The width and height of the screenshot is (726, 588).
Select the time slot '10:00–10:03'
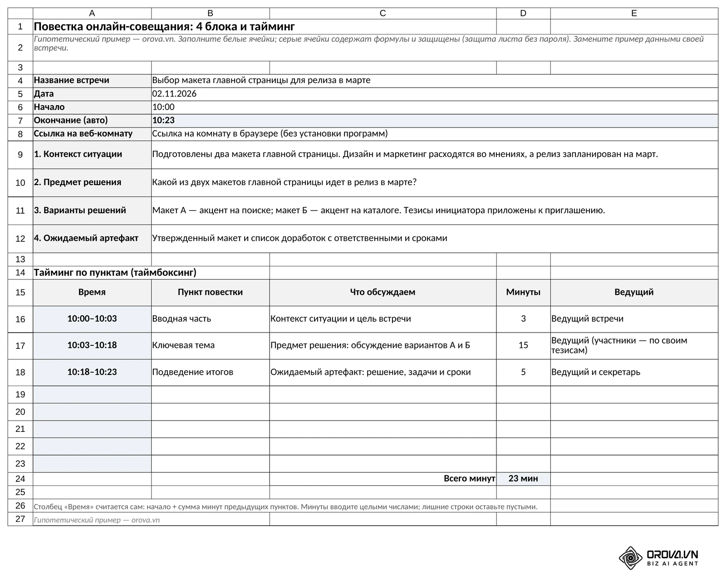point(92,319)
